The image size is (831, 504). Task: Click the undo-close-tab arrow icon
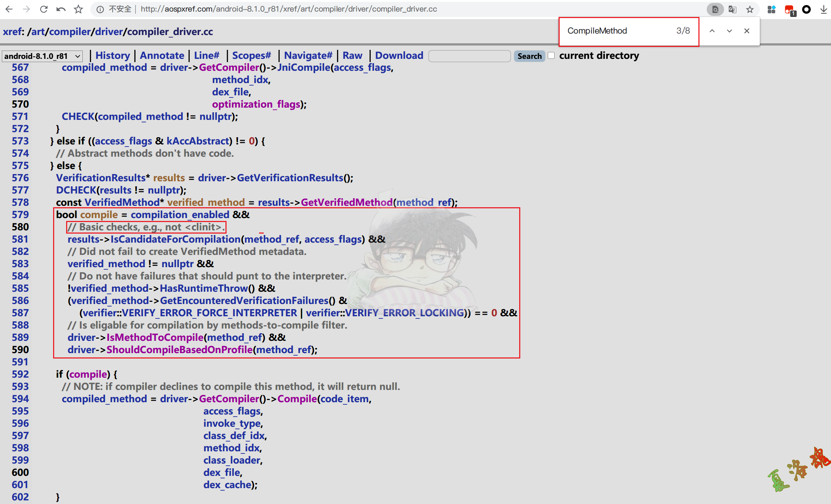[61, 9]
